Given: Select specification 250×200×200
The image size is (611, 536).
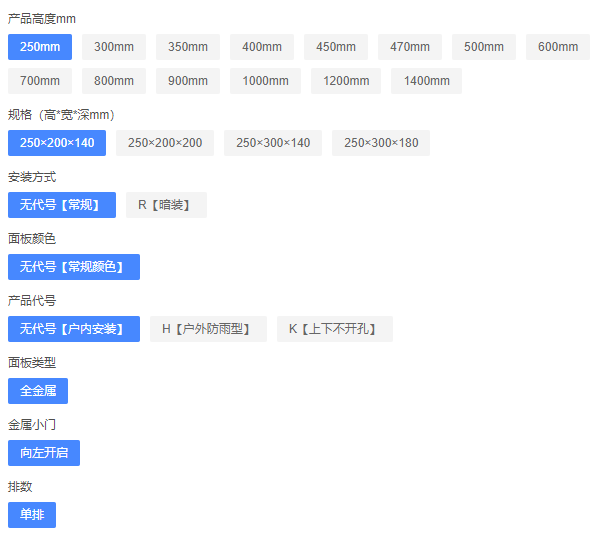Looking at the screenshot, I should [165, 143].
